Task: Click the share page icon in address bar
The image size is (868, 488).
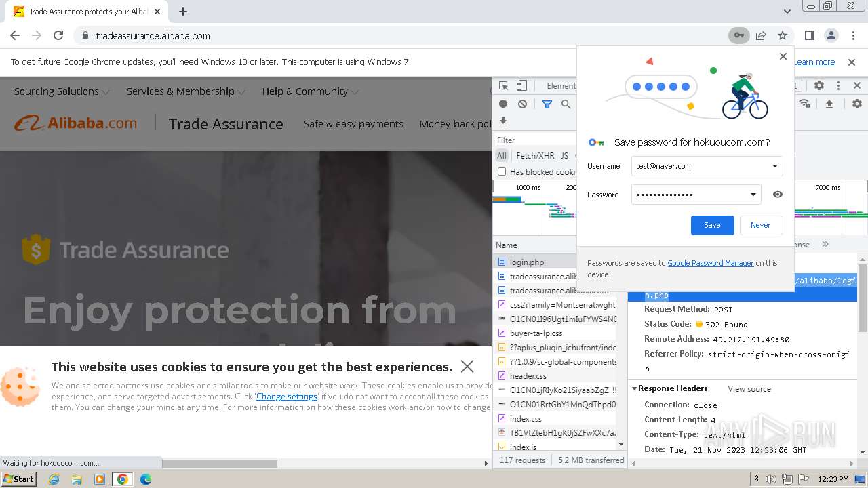Action: [761, 35]
